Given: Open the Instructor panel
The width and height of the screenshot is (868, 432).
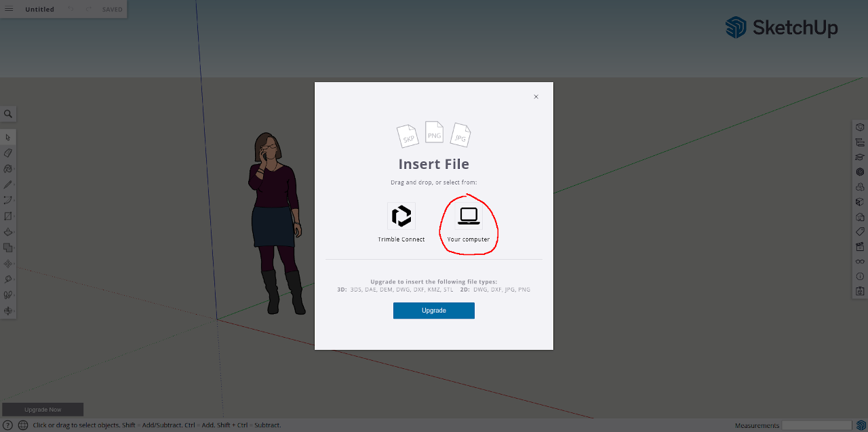Looking at the screenshot, I should pyautogui.click(x=859, y=157).
